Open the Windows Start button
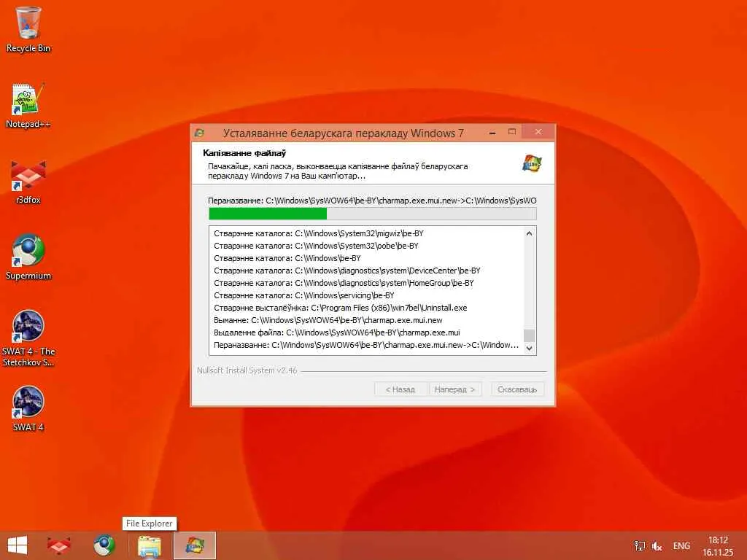Image resolution: width=747 pixels, height=560 pixels. (x=18, y=545)
